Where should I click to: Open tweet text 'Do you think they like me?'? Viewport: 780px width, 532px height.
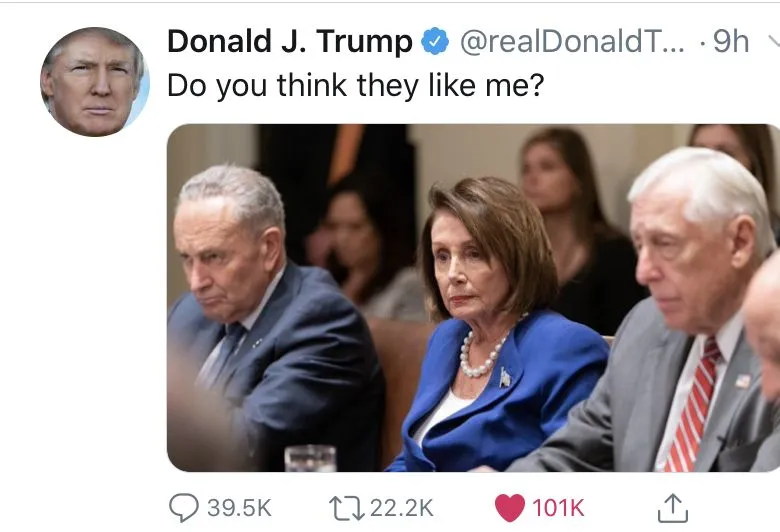[356, 85]
